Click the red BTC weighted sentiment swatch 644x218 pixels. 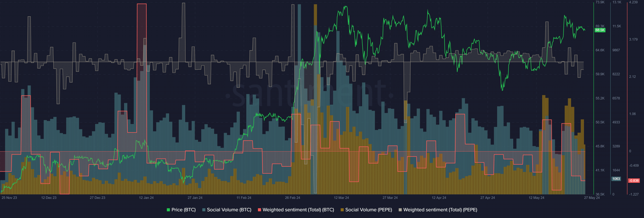(x=260, y=210)
